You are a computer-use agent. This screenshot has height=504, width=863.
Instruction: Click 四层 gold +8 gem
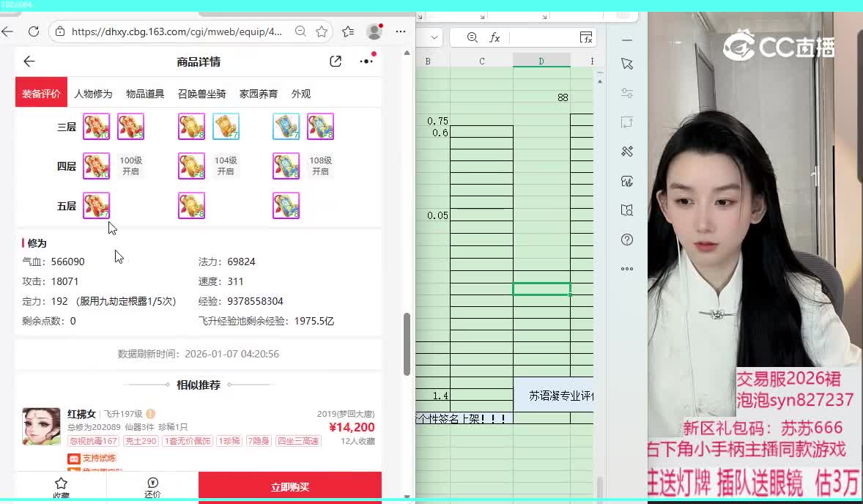191,166
